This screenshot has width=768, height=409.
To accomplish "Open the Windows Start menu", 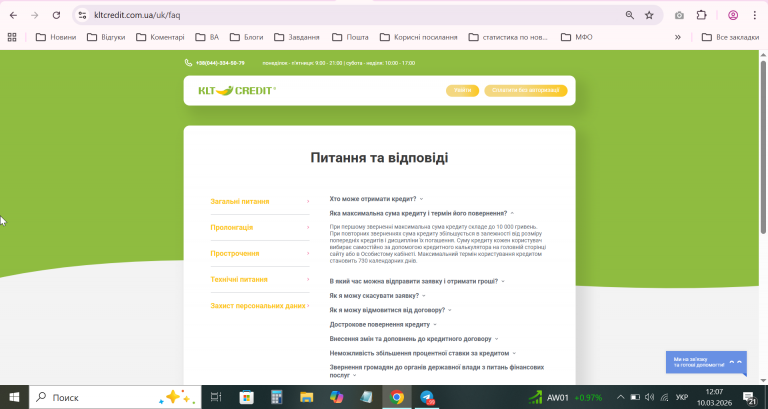I will 14,397.
